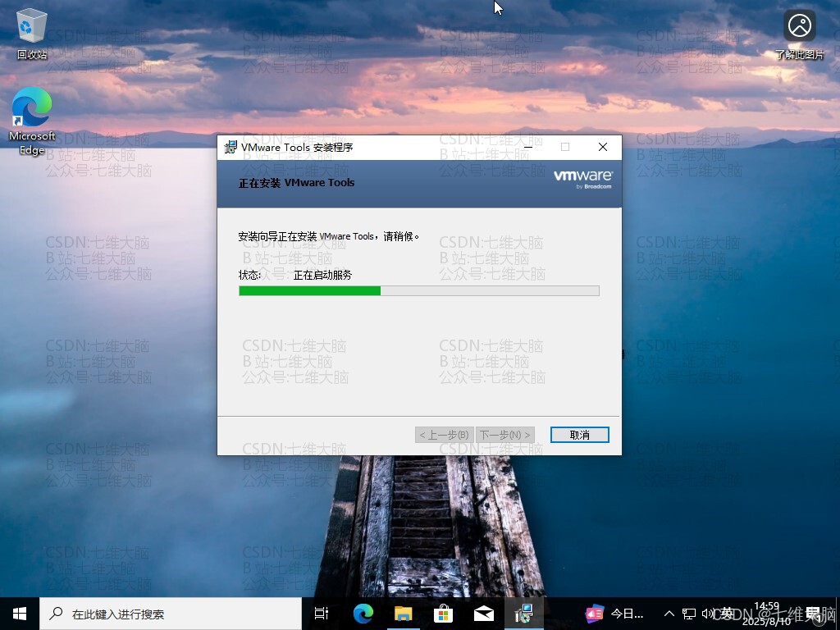
Task: Click the 安装向导正在安装 VMware Tools message
Action: 328,236
